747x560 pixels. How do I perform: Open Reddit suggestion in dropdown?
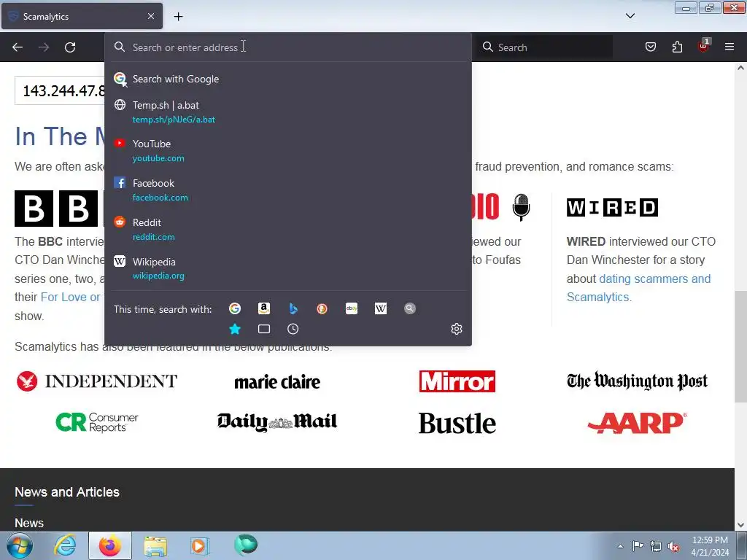click(x=288, y=230)
